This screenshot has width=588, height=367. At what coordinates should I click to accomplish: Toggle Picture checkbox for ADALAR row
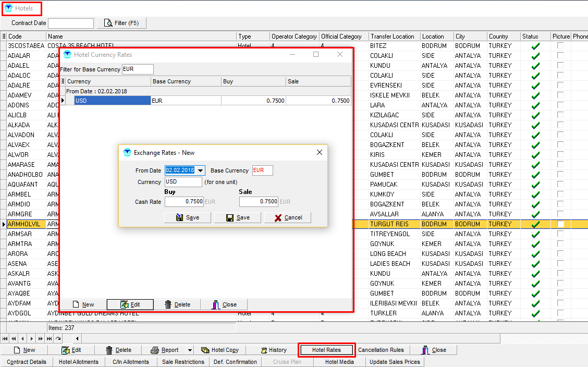point(560,56)
